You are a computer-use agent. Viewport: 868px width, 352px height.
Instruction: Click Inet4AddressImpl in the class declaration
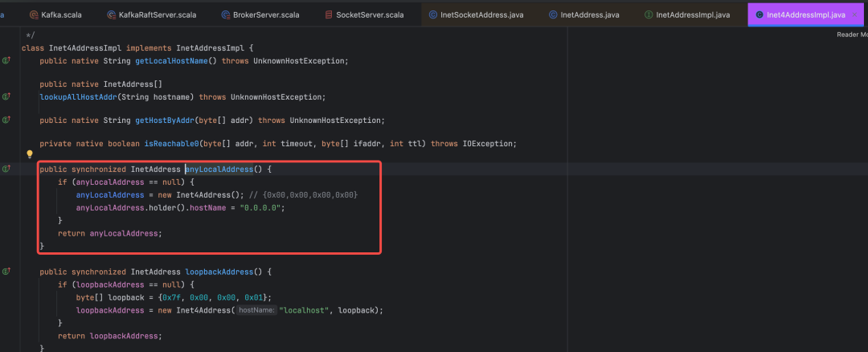click(84, 48)
